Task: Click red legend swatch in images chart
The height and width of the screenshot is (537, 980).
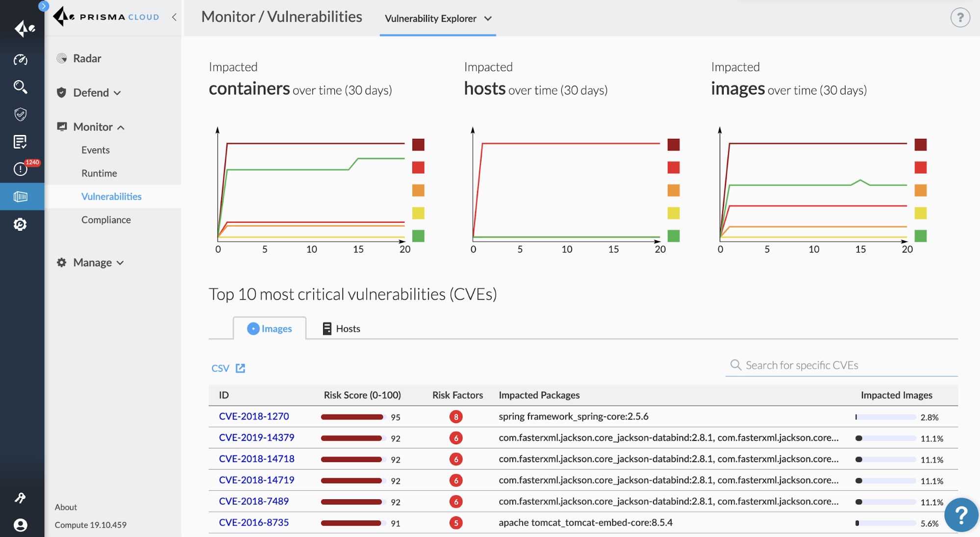Action: tap(921, 168)
